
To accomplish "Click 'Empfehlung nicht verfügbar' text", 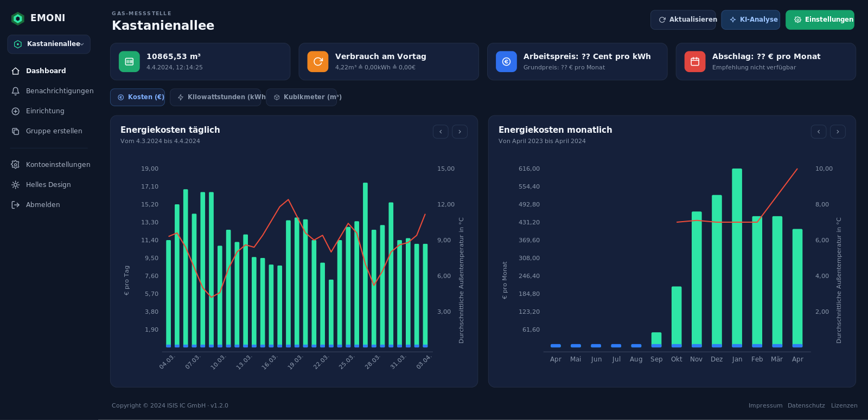I will (754, 68).
